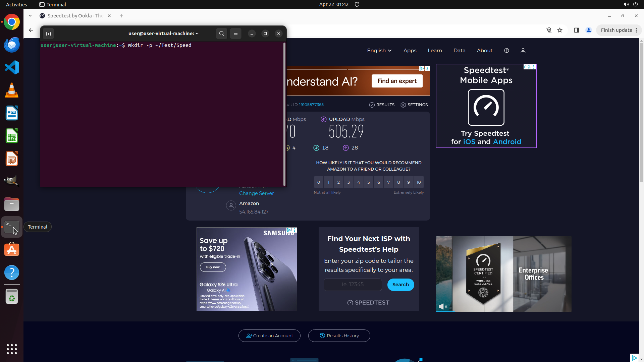Click the Speedtest help question icon
This screenshot has width=644, height=362.
[506, 51]
